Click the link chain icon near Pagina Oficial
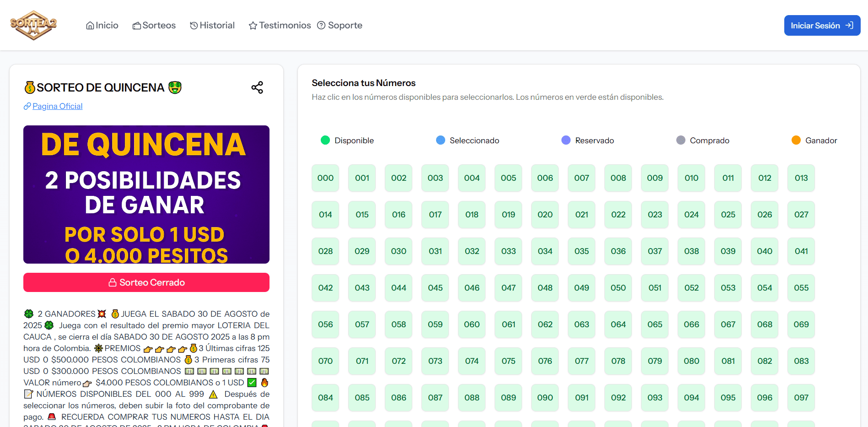Image resolution: width=868 pixels, height=427 pixels. tap(27, 106)
